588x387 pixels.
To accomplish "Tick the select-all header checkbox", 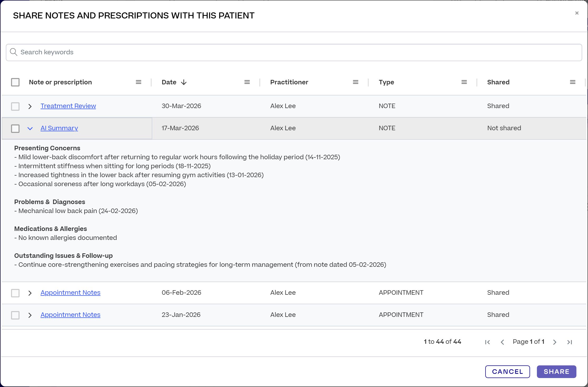I will 15,82.
